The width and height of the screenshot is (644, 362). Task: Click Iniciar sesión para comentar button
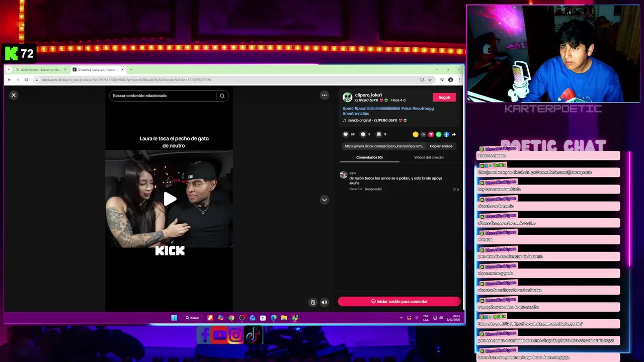pos(399,301)
